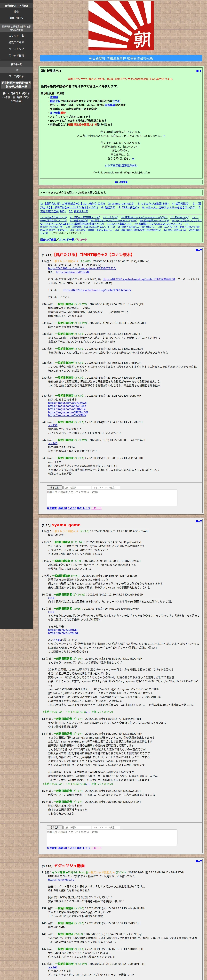The height and width of the screenshot is (980, 207).
Task: Click the >>240 anchor in post 242
Action: (x=53, y=443)
